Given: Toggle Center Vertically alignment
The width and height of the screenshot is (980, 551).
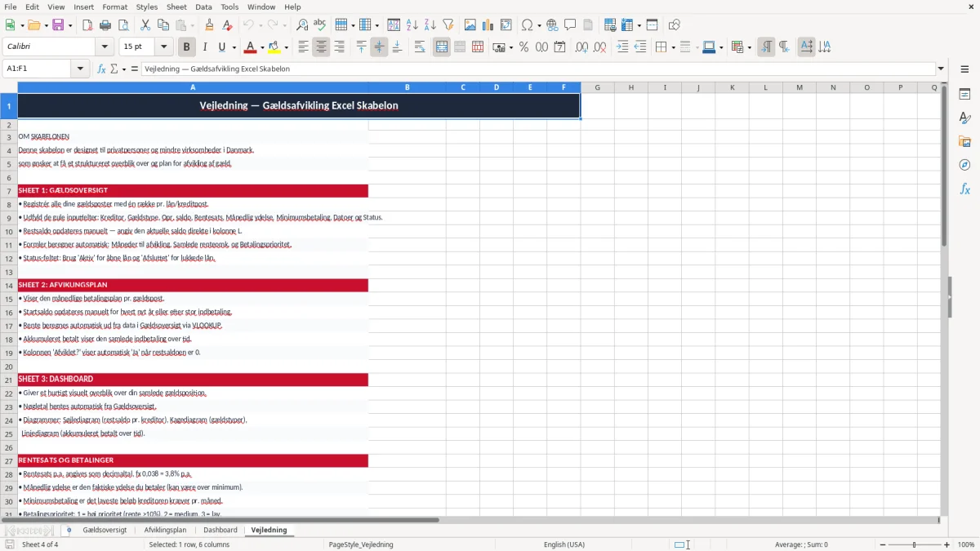Looking at the screenshot, I should 379,47.
